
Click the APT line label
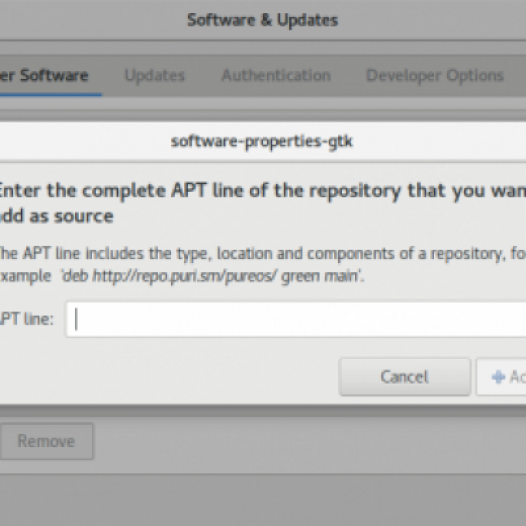pos(27,319)
